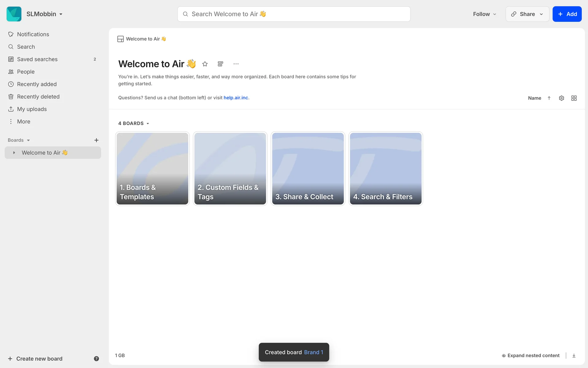
Task: Toggle sort direction arrow beside Name
Action: click(x=549, y=98)
